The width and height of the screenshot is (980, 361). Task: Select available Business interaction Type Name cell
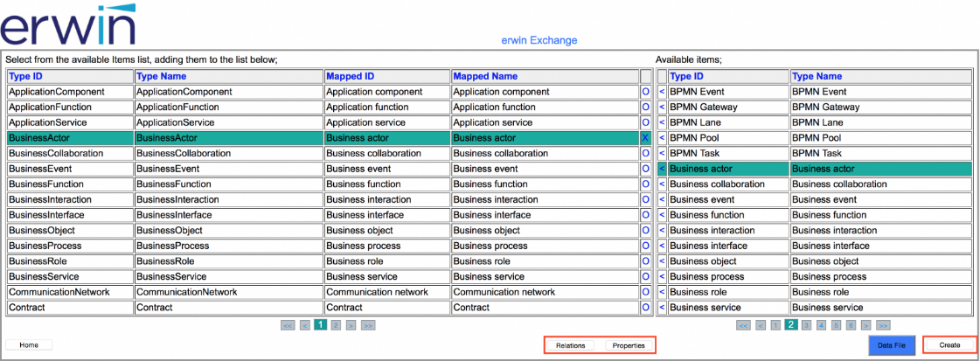tap(881, 231)
